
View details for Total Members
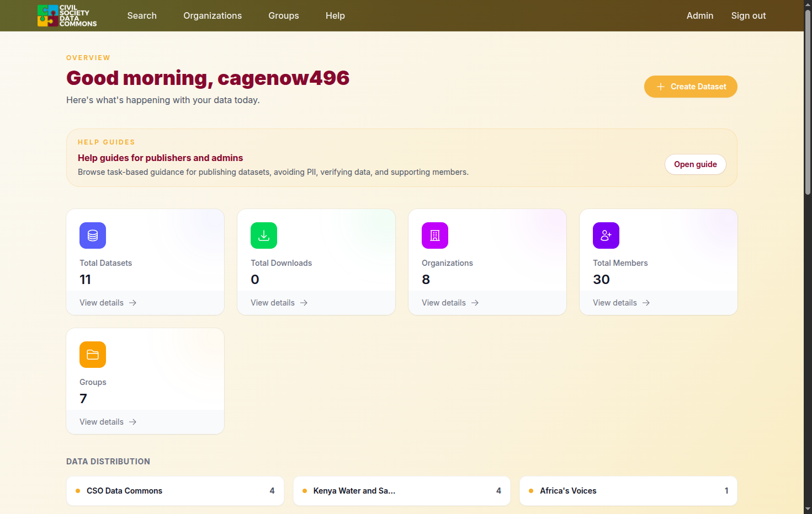pyautogui.click(x=622, y=303)
